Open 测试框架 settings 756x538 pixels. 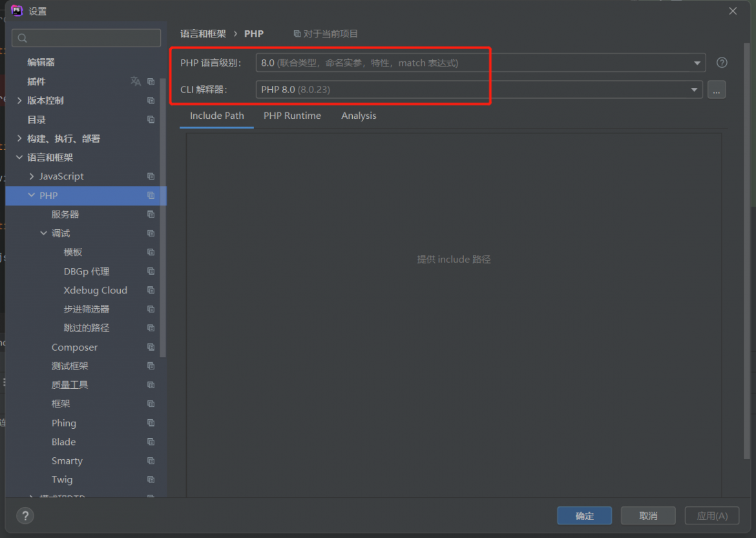[70, 366]
